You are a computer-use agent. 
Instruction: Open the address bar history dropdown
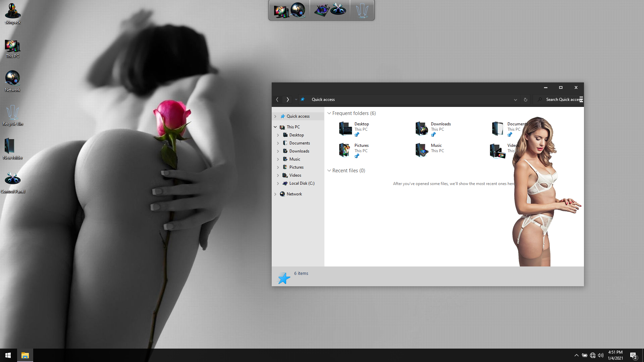[x=516, y=100]
